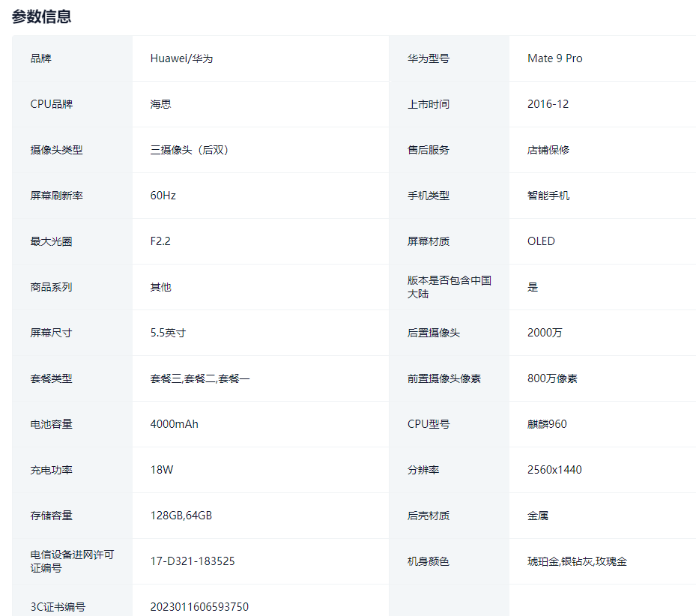Image resolution: width=696 pixels, height=616 pixels.
Task: Click the 存储容量 label
Action: click(51, 516)
